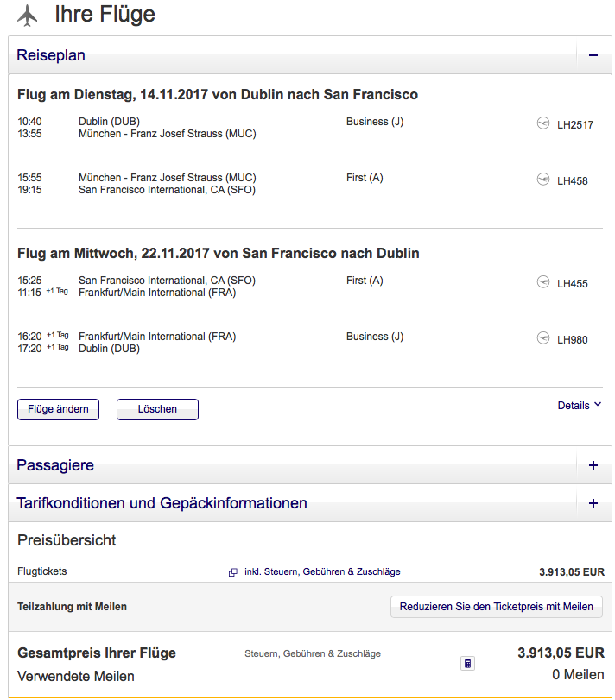Click the Lufthansa logo next to LH458
The image size is (615, 700).
543,180
